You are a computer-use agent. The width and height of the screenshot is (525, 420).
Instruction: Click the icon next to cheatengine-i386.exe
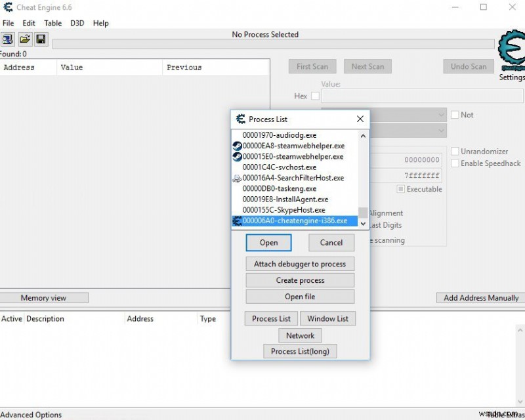point(238,220)
